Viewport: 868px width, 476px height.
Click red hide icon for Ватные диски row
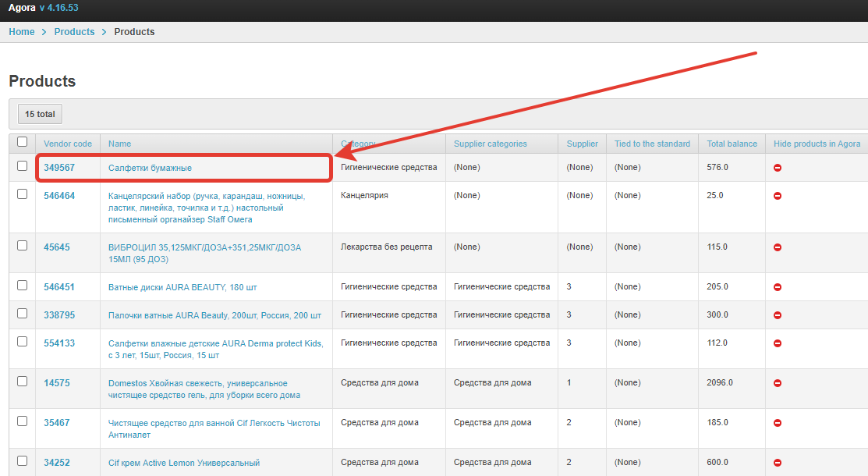(x=778, y=287)
